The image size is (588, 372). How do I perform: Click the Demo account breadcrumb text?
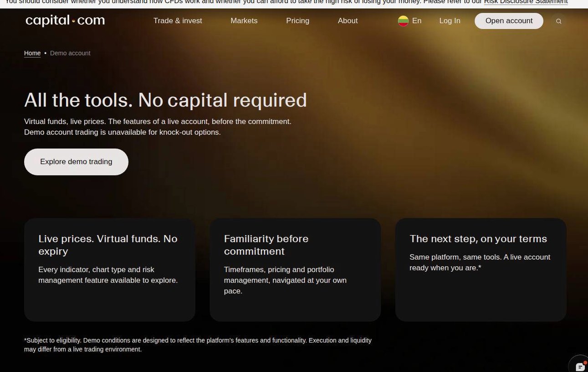pyautogui.click(x=70, y=53)
